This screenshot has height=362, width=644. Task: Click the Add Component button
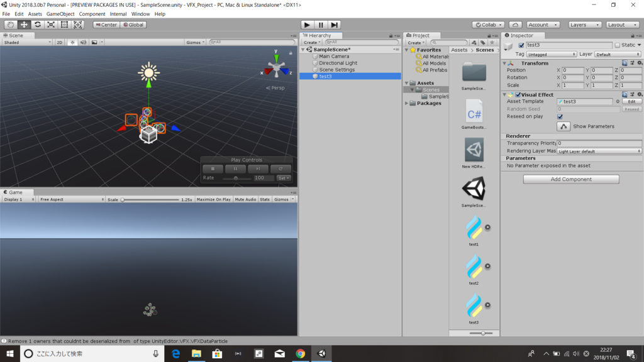click(x=571, y=179)
